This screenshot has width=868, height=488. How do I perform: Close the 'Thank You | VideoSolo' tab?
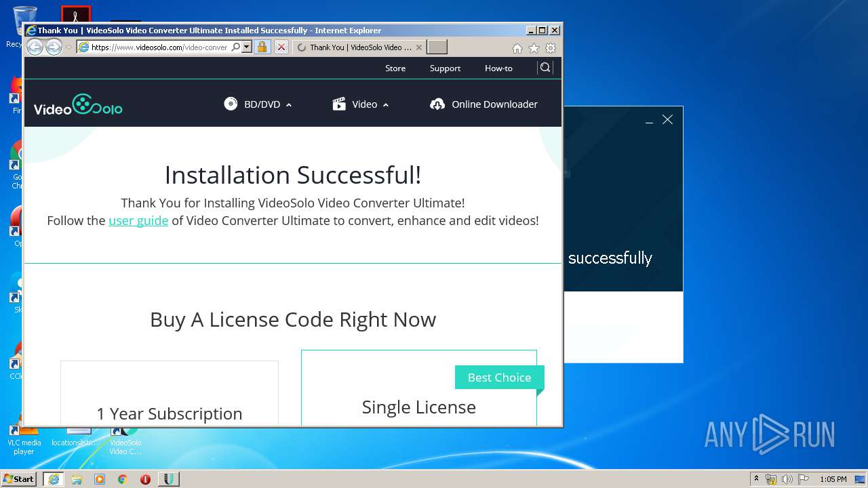(x=419, y=47)
